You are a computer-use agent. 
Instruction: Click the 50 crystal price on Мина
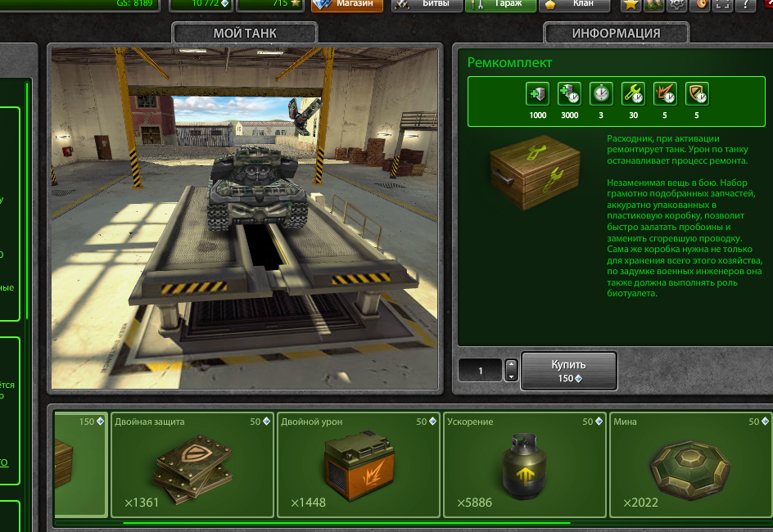coord(759,422)
